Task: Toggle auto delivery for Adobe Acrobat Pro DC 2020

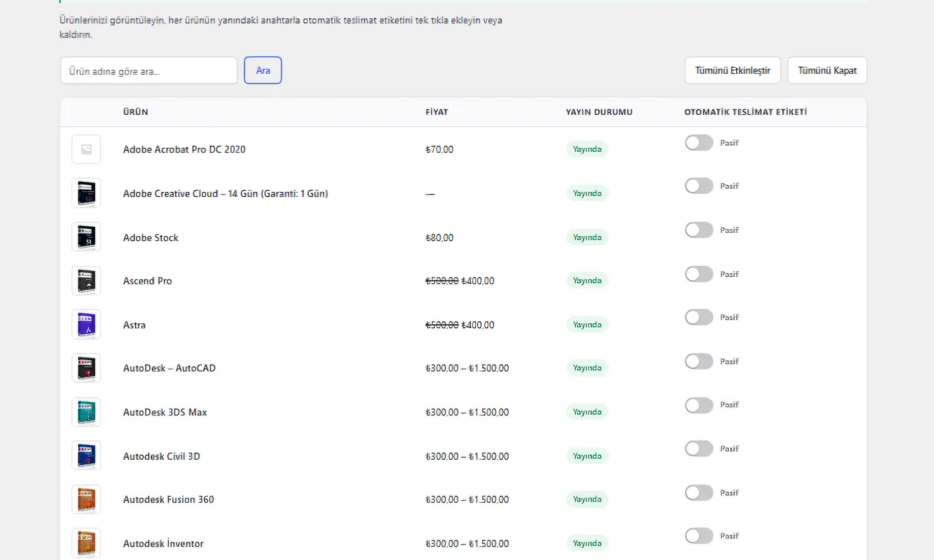Action: coord(699,143)
